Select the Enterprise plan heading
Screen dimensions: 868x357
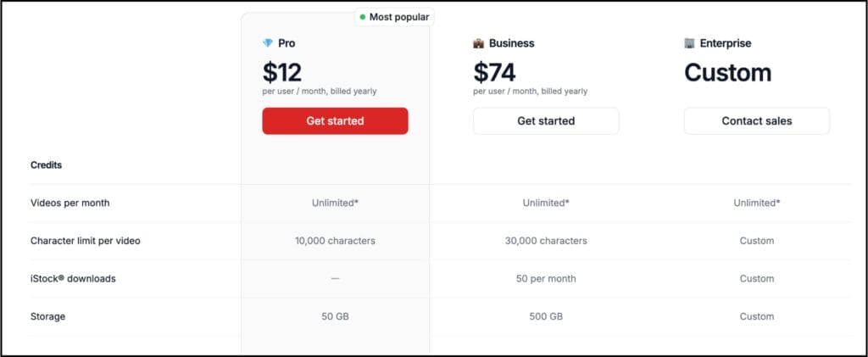726,43
